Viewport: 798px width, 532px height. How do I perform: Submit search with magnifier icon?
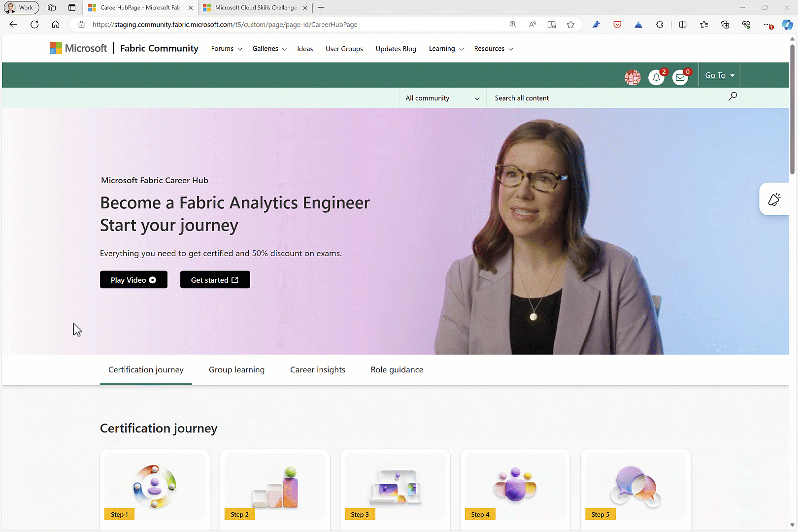pyautogui.click(x=732, y=97)
